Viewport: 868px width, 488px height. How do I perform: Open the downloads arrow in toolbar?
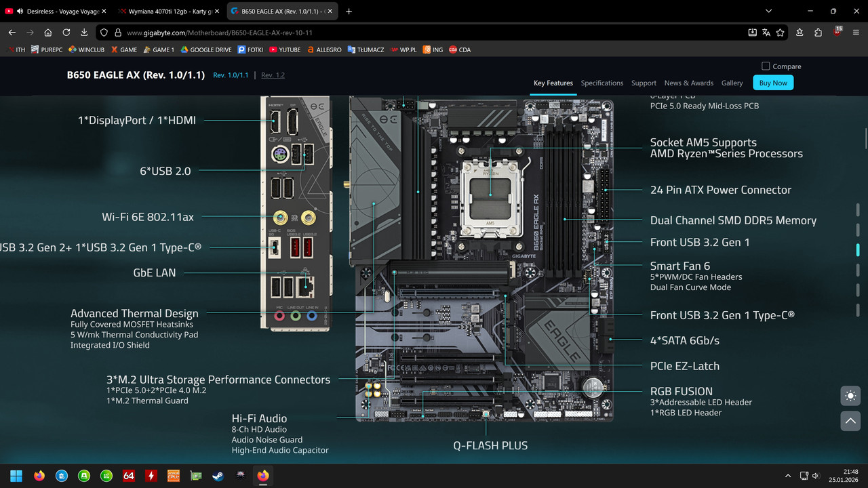coord(84,33)
